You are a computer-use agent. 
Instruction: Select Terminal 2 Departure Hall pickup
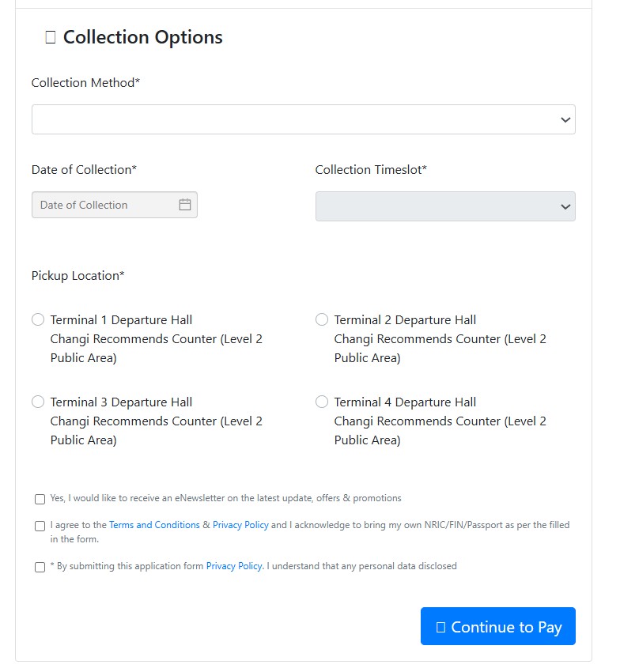[322, 319]
